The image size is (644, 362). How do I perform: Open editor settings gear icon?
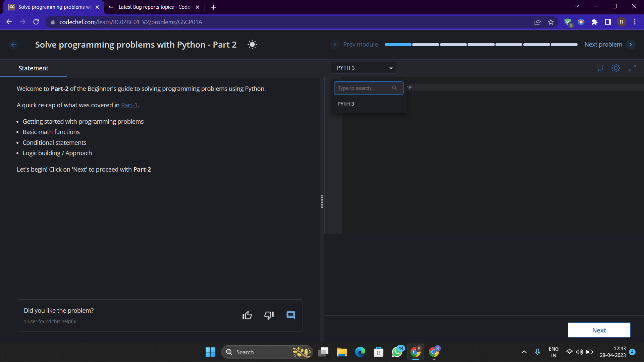616,68
